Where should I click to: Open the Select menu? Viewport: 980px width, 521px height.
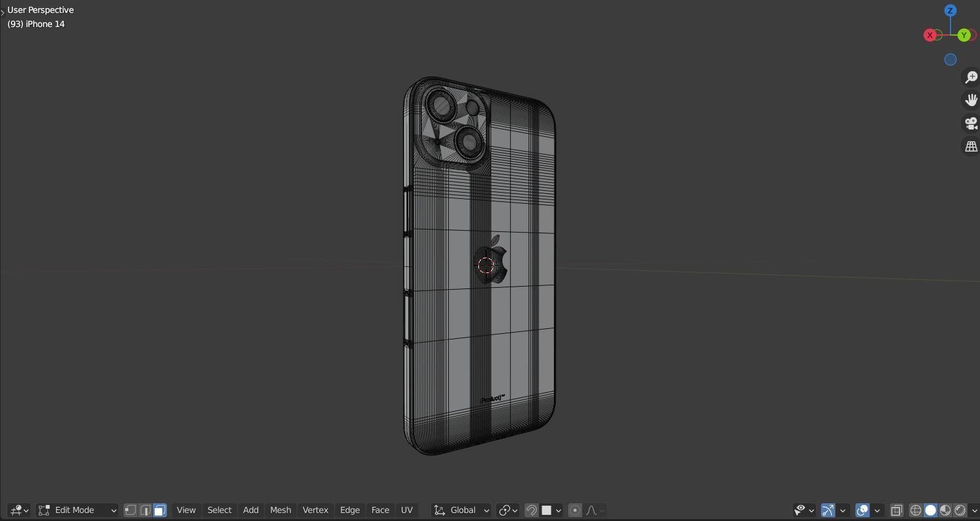point(219,510)
